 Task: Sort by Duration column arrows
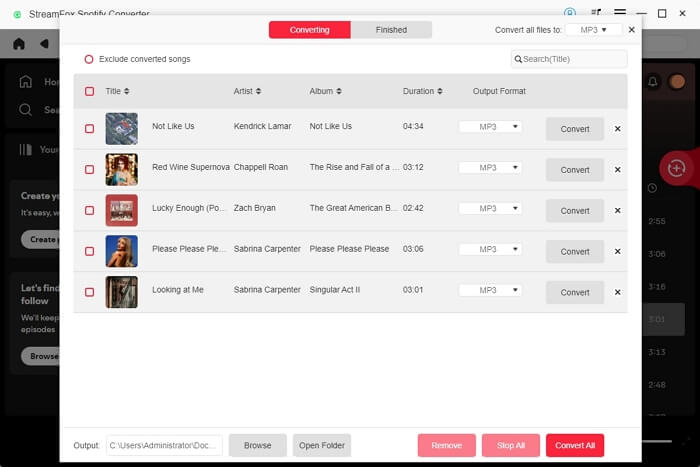point(440,91)
